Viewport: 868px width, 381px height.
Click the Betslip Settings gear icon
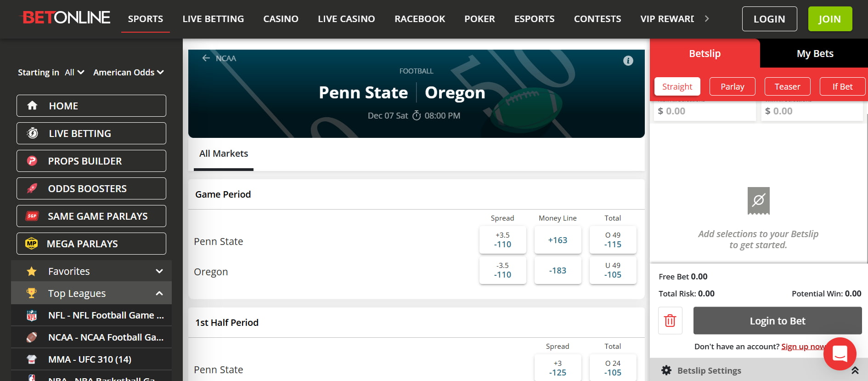(x=666, y=370)
